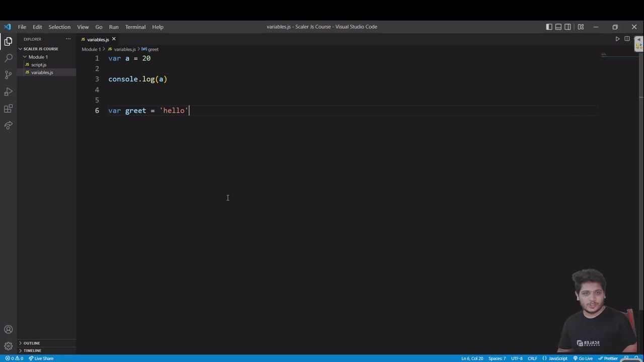Click variables.js in the breadcrumb
The width and height of the screenshot is (644, 362).
click(x=125, y=49)
